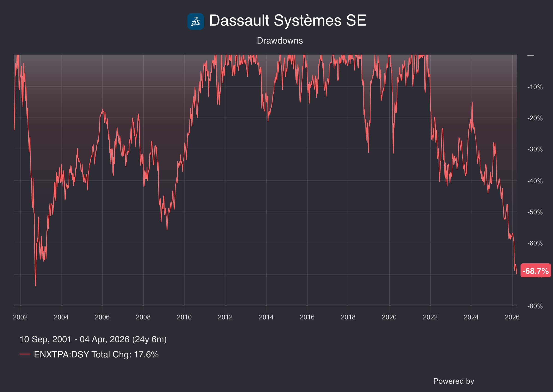553x392 pixels.
Task: Click the top dash y-axis zero marker
Action: point(531,56)
